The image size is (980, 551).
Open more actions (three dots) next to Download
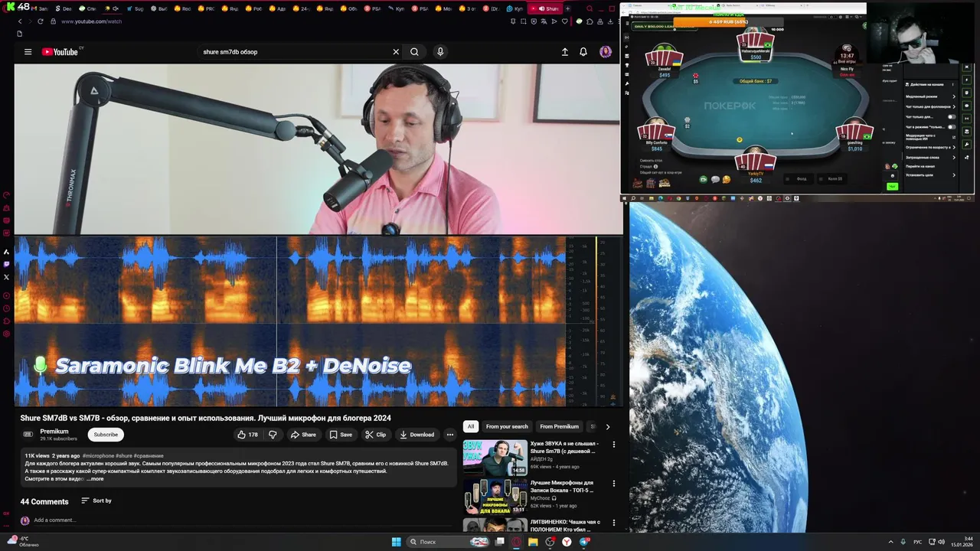point(450,435)
